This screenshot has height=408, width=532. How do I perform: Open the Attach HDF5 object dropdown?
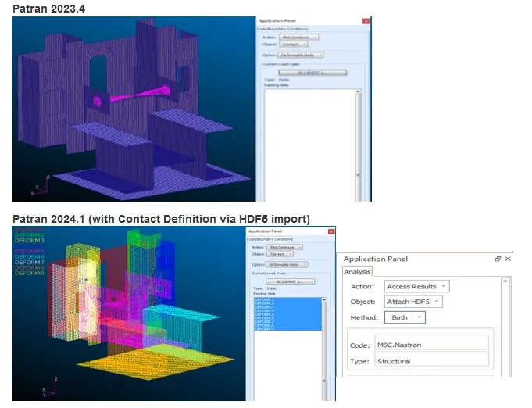click(413, 302)
